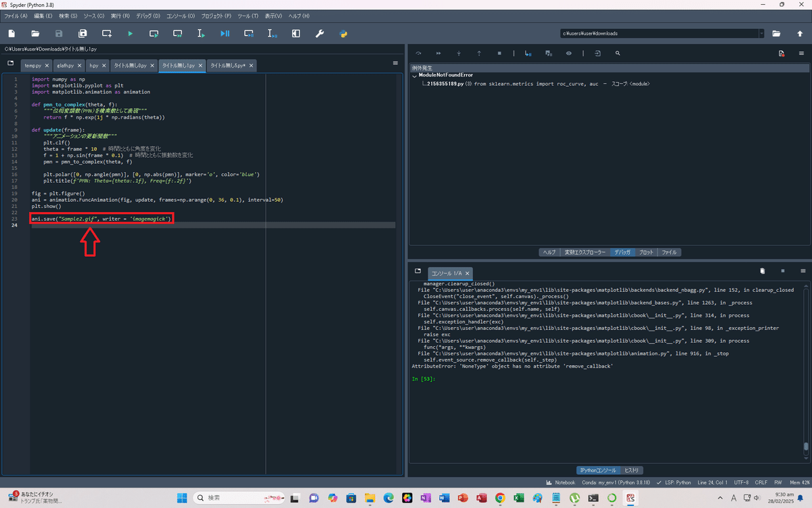Click the debug file icon

click(x=225, y=33)
